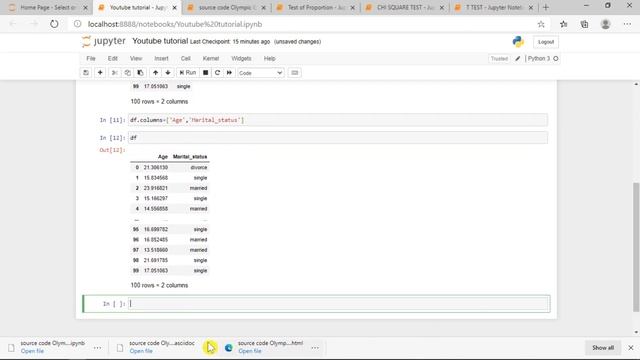Viewport: 640px width, 360px height.
Task: Select cell 12 containing df
Action: 338,138
